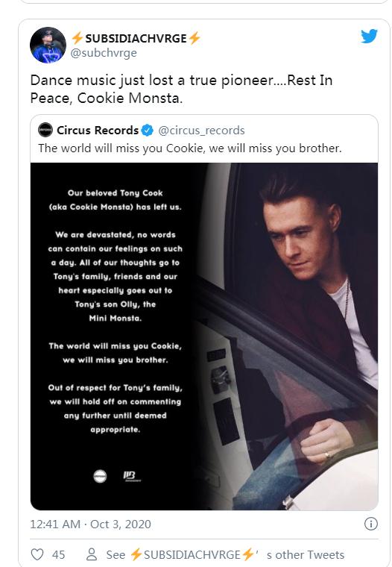Click the Circus Records verified badge

click(147, 130)
